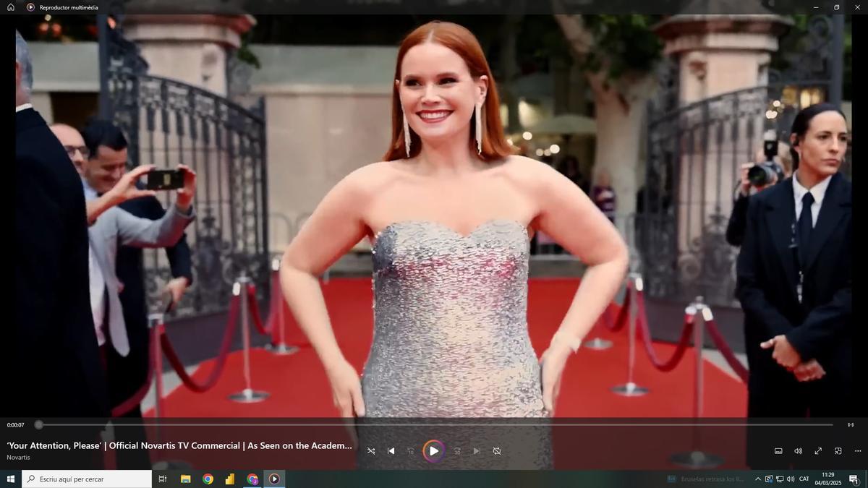Open the weather and news widget

click(x=709, y=479)
